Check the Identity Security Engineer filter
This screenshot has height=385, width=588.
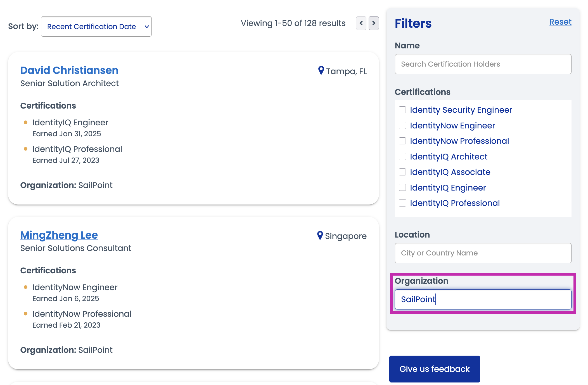click(x=402, y=110)
